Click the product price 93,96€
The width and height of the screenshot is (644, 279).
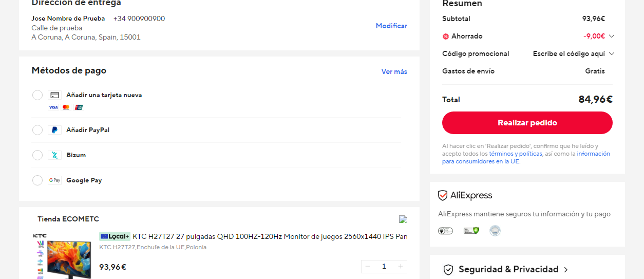(112, 267)
